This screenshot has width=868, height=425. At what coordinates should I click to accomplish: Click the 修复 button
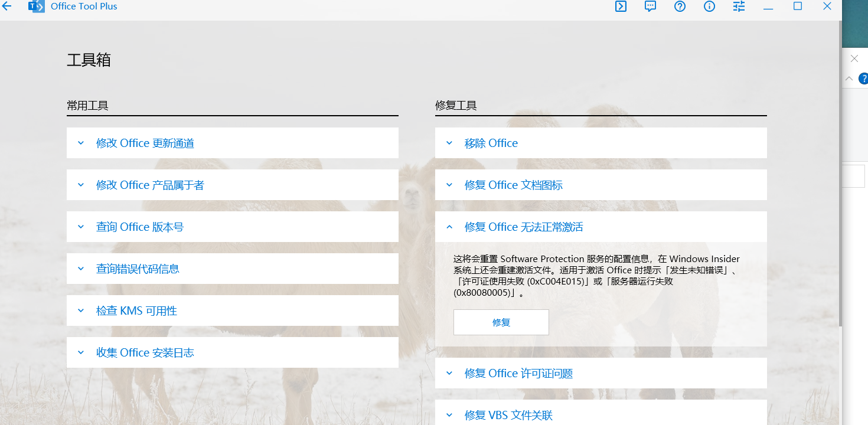[x=501, y=322]
